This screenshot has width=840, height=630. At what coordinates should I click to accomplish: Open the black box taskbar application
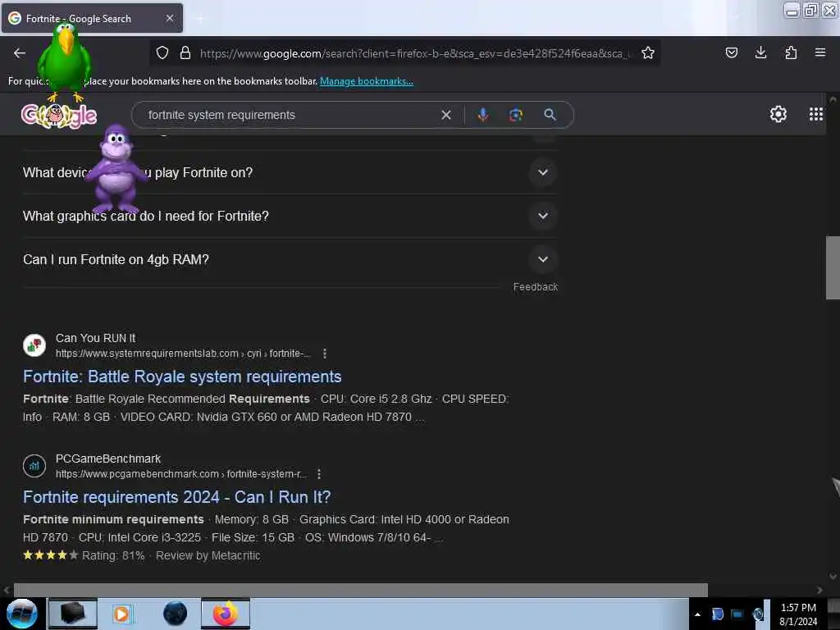73,614
